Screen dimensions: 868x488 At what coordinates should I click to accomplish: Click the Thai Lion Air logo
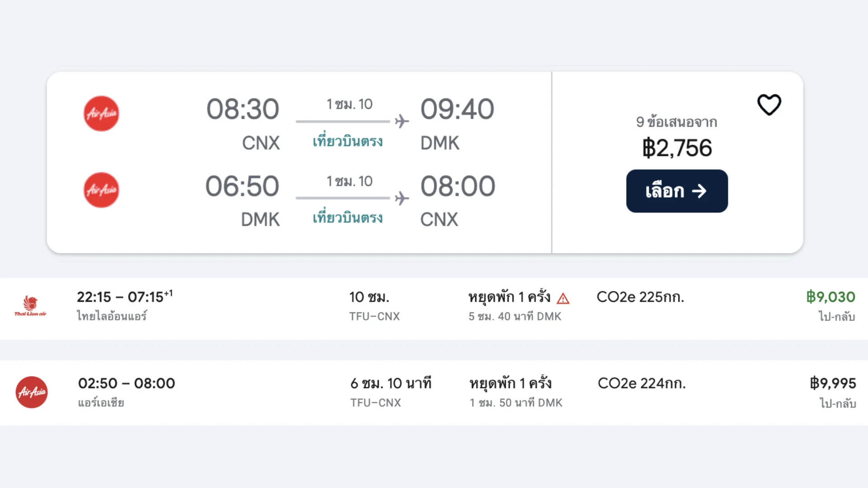click(30, 306)
